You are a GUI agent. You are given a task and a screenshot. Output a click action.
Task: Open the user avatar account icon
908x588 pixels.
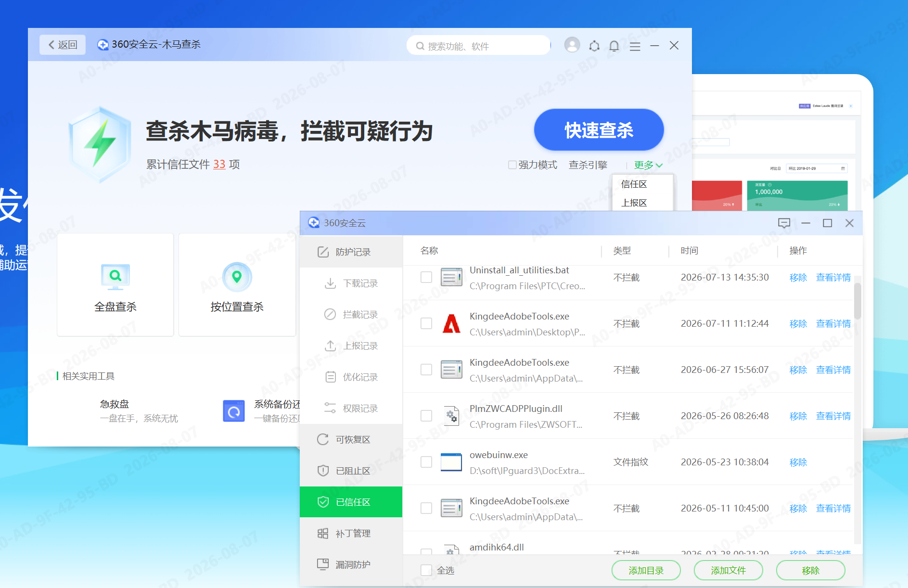tap(572, 45)
